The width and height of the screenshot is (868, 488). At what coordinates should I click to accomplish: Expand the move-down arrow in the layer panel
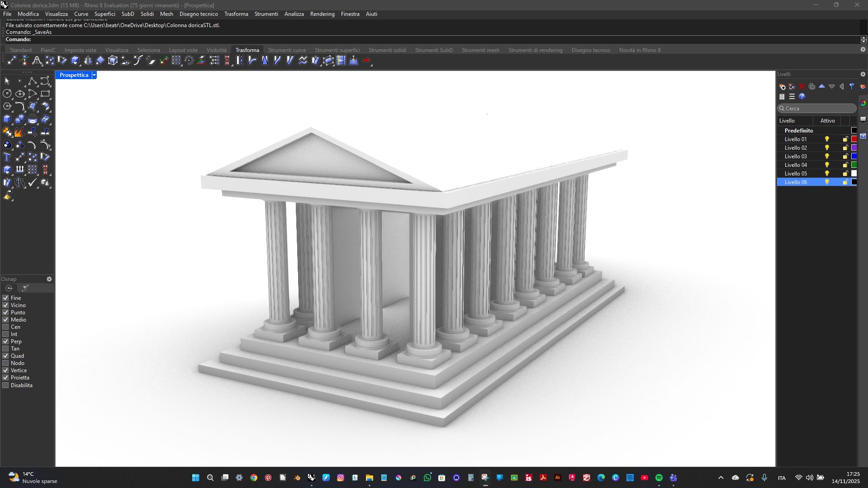832,86
